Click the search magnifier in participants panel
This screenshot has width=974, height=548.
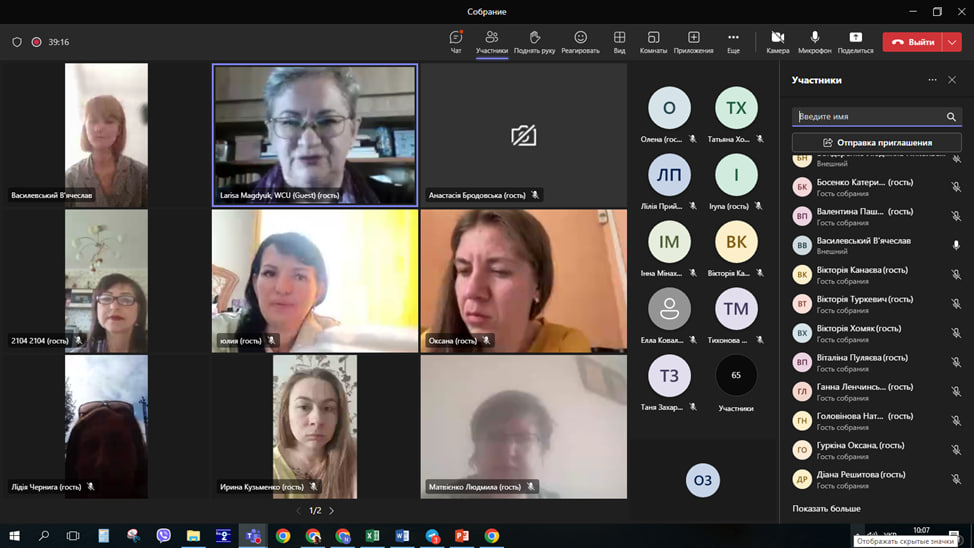[951, 117]
